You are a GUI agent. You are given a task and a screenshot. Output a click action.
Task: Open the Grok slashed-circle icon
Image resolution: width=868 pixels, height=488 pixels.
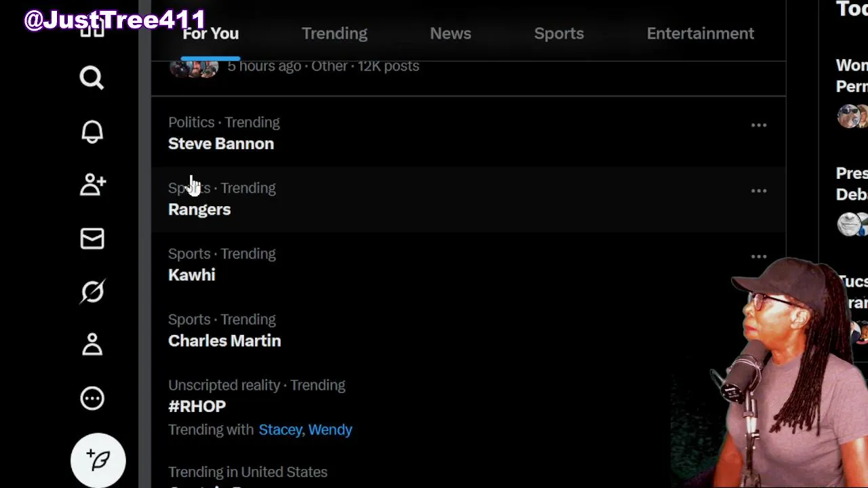point(92,291)
